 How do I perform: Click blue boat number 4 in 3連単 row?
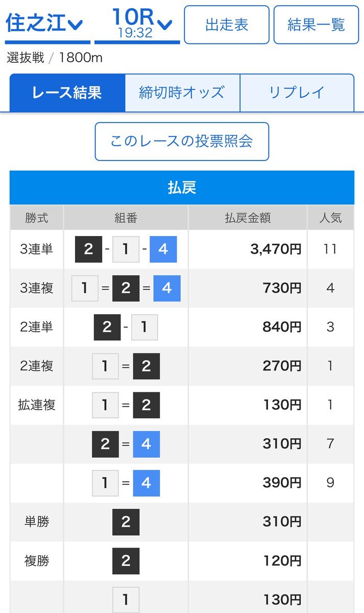point(163,249)
